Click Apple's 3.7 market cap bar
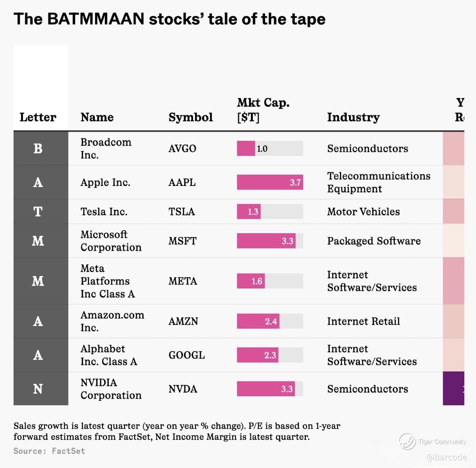This screenshot has height=468, width=476. (x=270, y=182)
